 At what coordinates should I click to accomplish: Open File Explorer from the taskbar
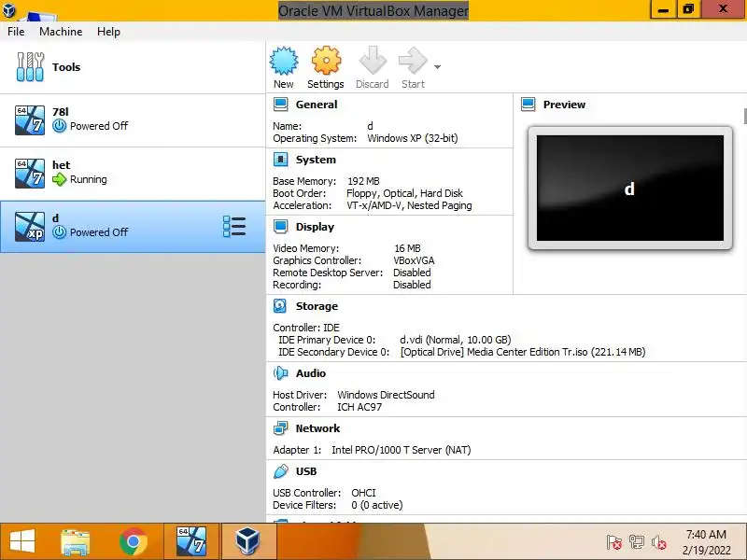[76, 541]
